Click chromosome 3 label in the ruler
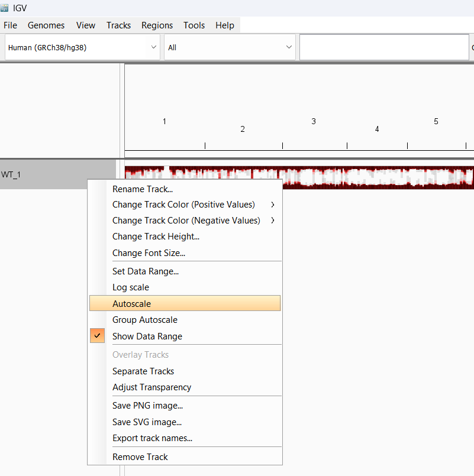 pos(314,121)
